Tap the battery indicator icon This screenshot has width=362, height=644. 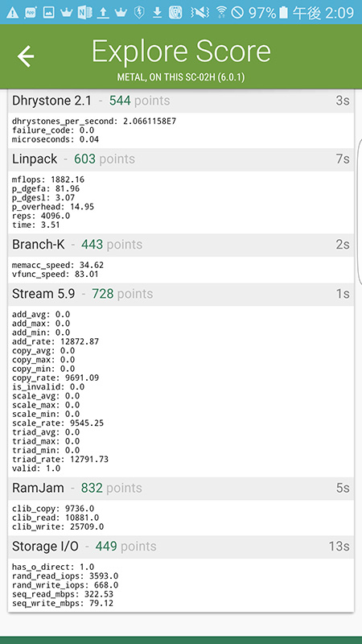coord(283,13)
